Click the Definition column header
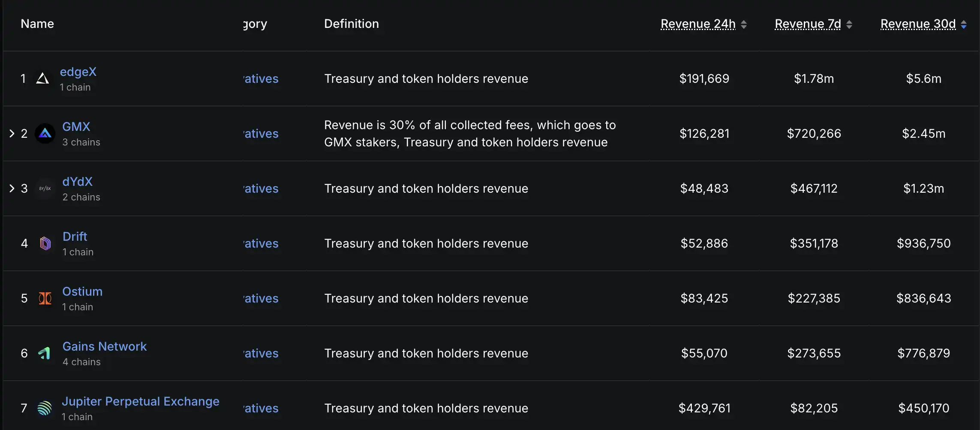 (x=351, y=24)
